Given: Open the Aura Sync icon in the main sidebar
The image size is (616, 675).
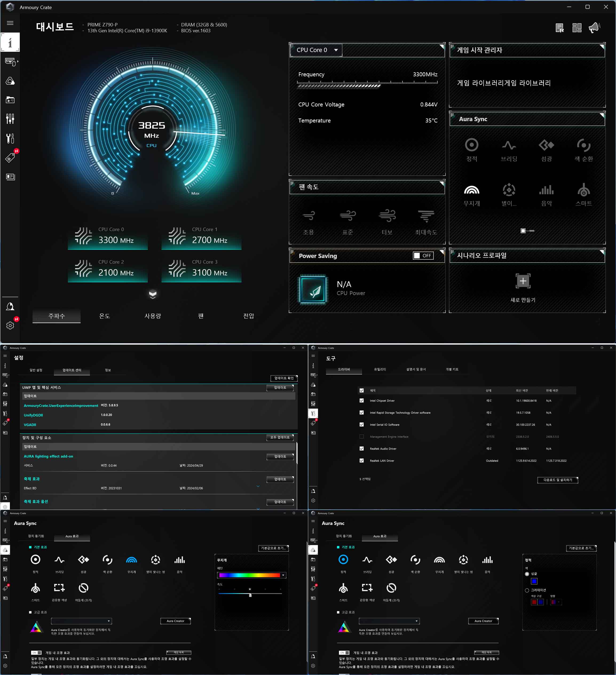Looking at the screenshot, I should [x=10, y=81].
